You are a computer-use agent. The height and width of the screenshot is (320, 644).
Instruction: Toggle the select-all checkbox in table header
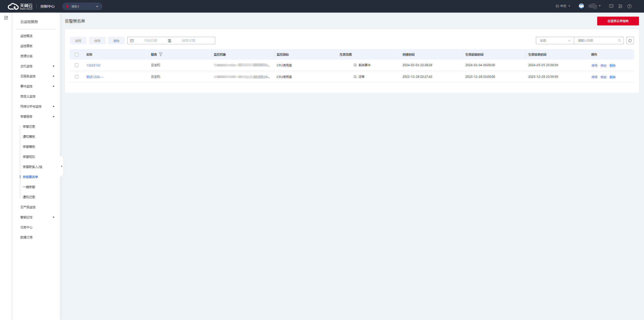pyautogui.click(x=77, y=55)
